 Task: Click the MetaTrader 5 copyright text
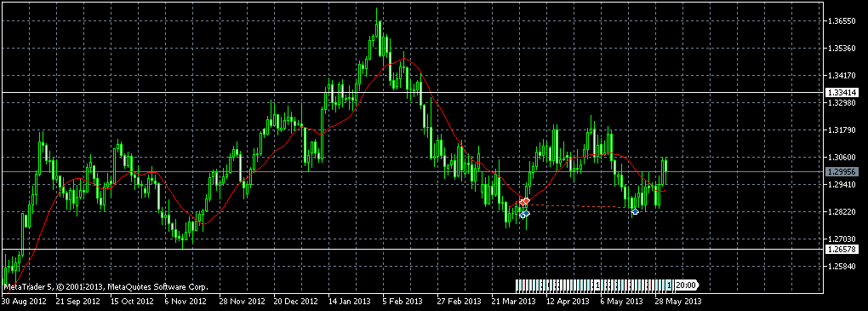[106, 287]
